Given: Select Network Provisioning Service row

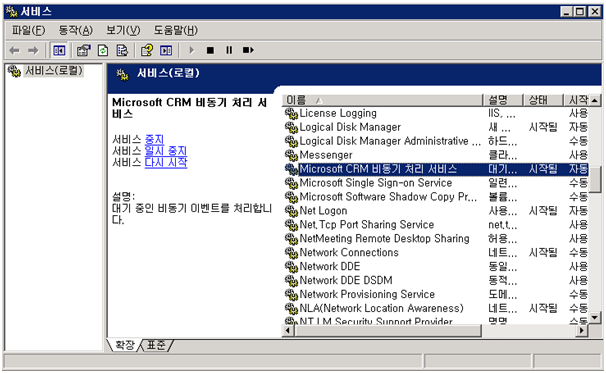Looking at the screenshot, I should pos(436,294).
